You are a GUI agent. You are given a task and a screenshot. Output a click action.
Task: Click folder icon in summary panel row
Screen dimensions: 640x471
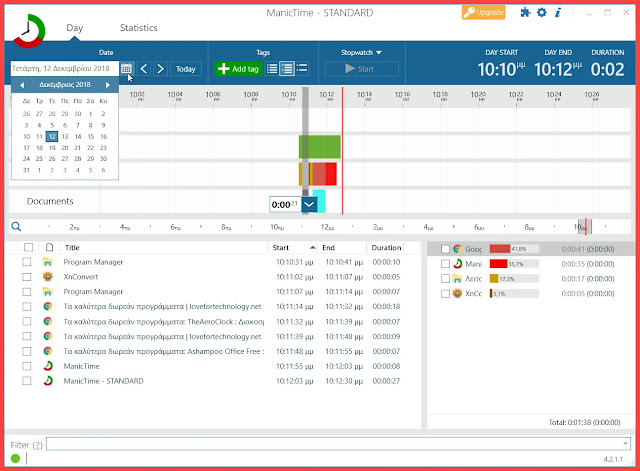[457, 279]
